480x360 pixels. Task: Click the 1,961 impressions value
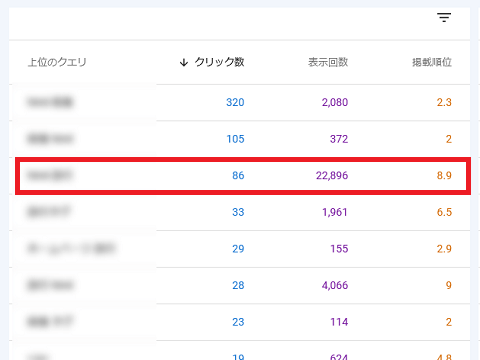coord(335,212)
